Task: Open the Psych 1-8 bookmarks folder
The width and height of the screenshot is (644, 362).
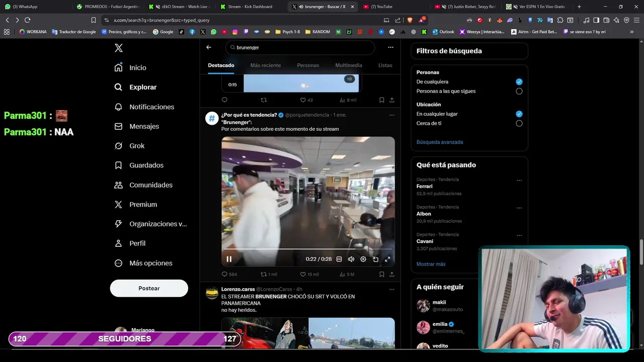Action: [x=287, y=32]
